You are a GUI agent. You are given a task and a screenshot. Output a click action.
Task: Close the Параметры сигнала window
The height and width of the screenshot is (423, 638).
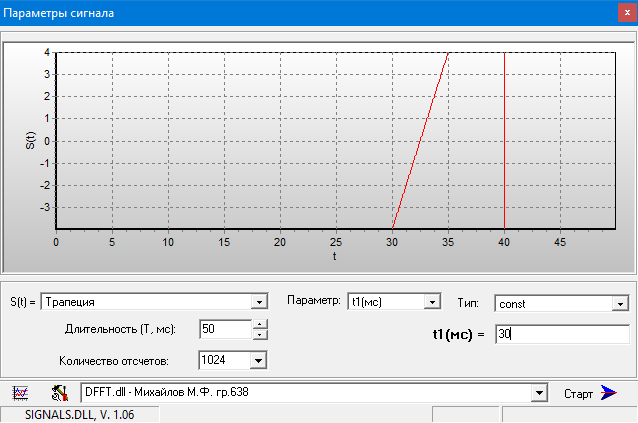621,14
